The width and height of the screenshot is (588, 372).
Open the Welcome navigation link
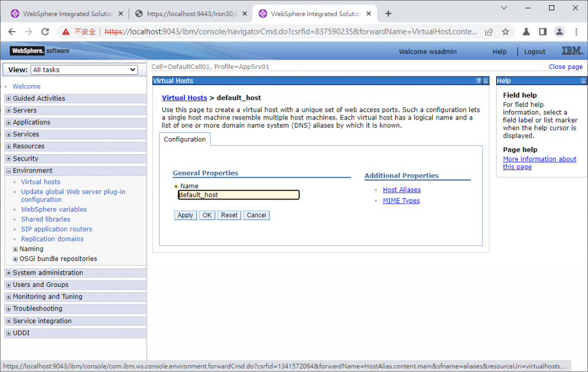pos(26,86)
